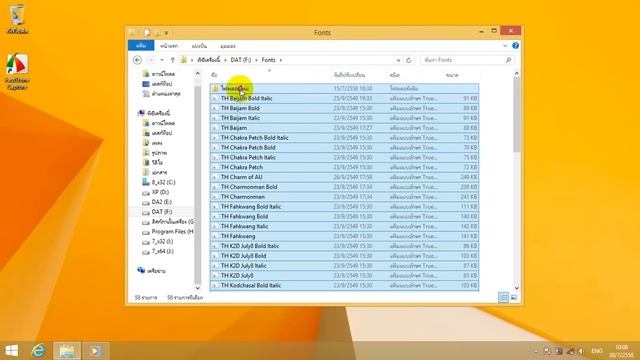
Task: Click Fonts in the address breadcrumb
Action: 269,60
